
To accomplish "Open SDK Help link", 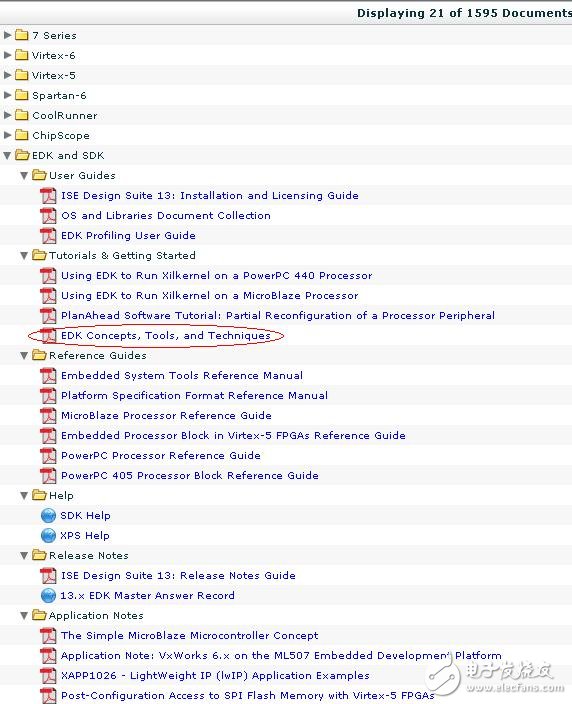I will point(85,516).
